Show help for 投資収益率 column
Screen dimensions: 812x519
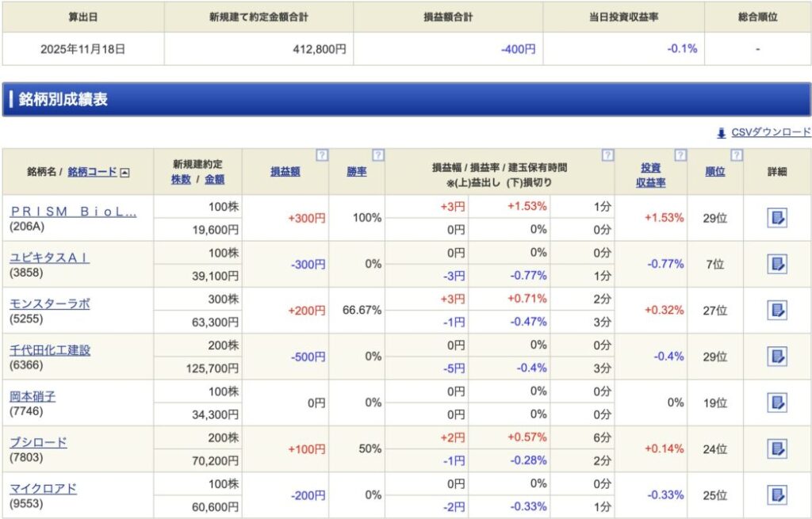point(680,155)
